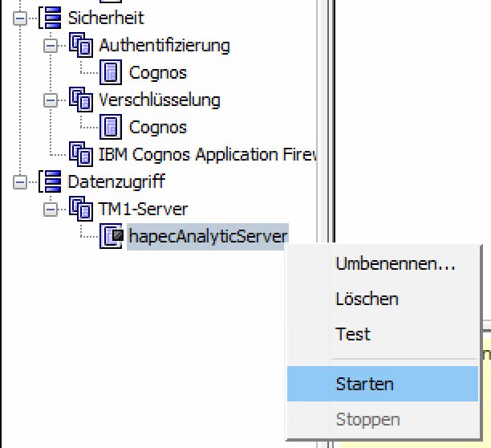Choose Umbenennen... from the context menu
Screen dimensions: 491x448
(395, 263)
